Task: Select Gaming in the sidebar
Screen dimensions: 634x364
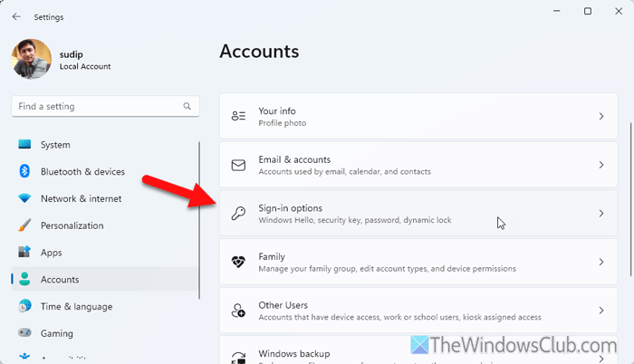Action: [x=56, y=334]
